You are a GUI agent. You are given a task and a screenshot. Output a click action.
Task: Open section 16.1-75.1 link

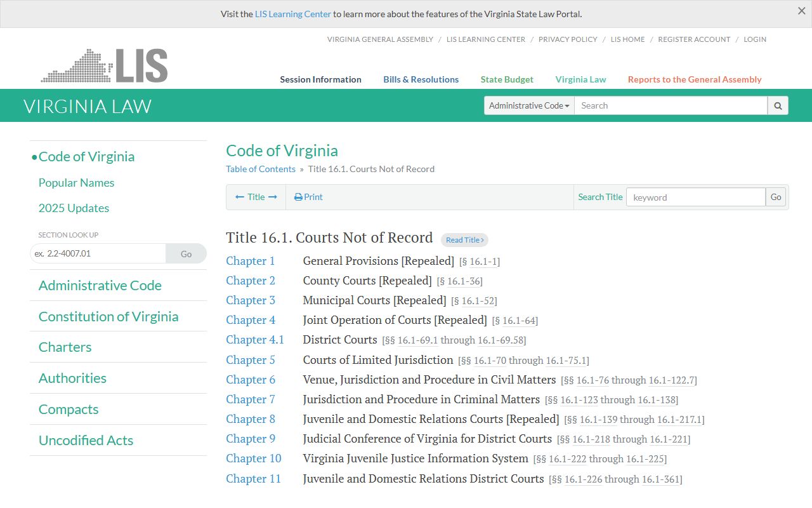pyautogui.click(x=566, y=361)
